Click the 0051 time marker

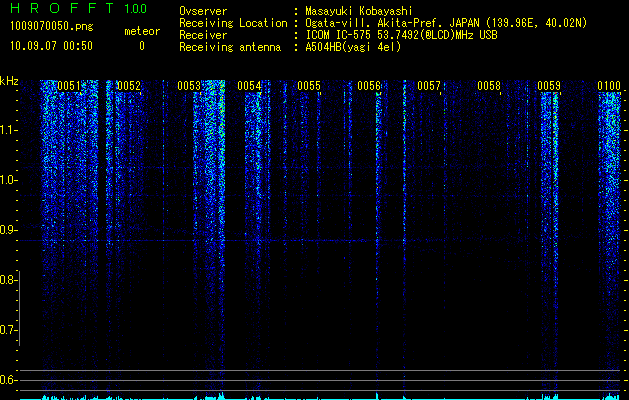(69, 86)
